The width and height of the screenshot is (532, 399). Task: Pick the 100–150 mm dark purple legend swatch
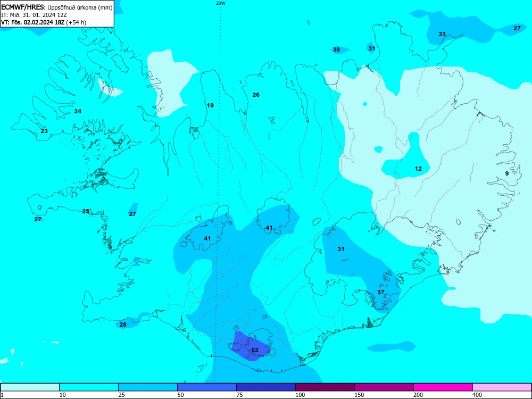pyautogui.click(x=325, y=387)
